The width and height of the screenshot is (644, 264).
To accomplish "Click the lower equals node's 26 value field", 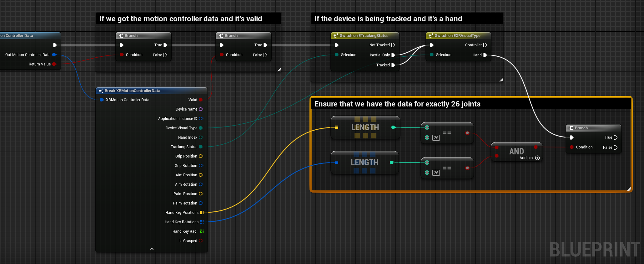I will pos(436,173).
